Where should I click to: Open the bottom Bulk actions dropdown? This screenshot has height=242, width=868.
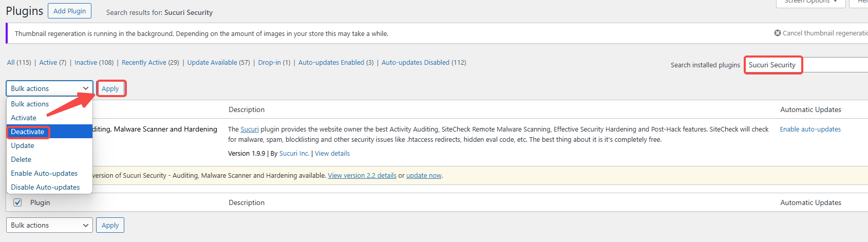point(49,225)
